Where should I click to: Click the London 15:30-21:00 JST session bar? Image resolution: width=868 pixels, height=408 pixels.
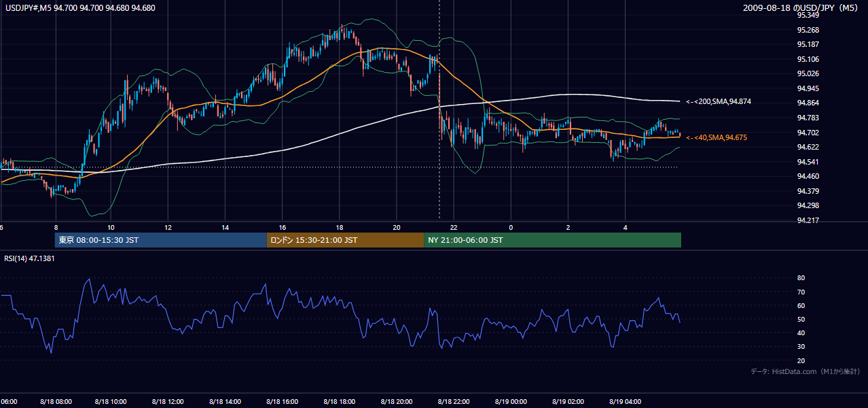(345, 240)
